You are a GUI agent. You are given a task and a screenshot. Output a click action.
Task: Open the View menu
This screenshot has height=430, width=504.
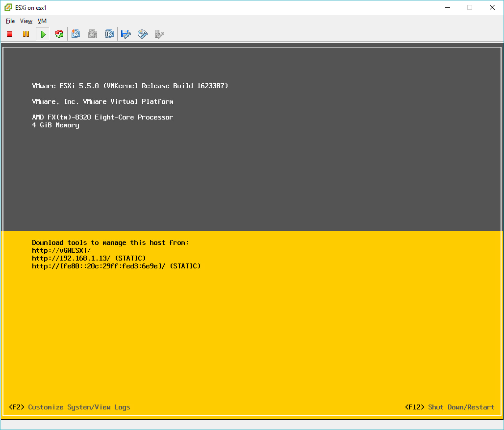pos(26,21)
